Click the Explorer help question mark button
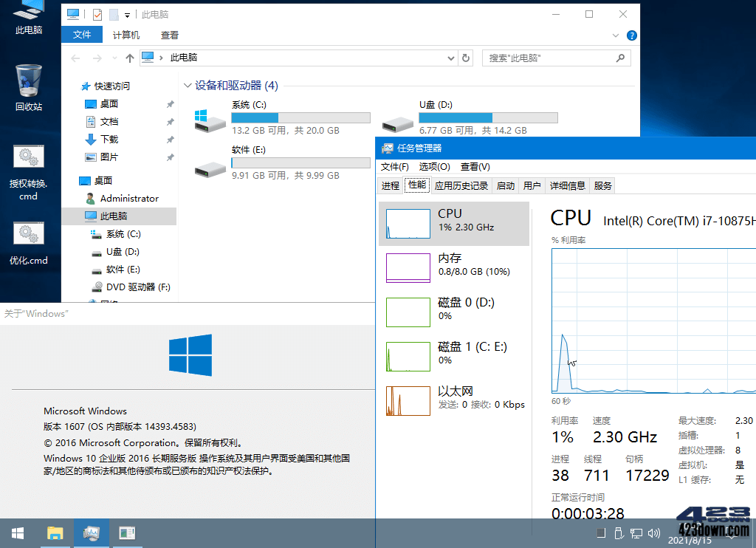Viewport: 756px width, 548px height. click(633, 35)
